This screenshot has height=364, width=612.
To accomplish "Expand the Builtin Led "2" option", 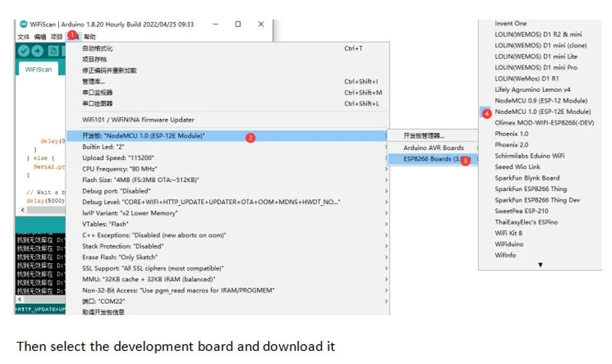I will click(x=227, y=147).
